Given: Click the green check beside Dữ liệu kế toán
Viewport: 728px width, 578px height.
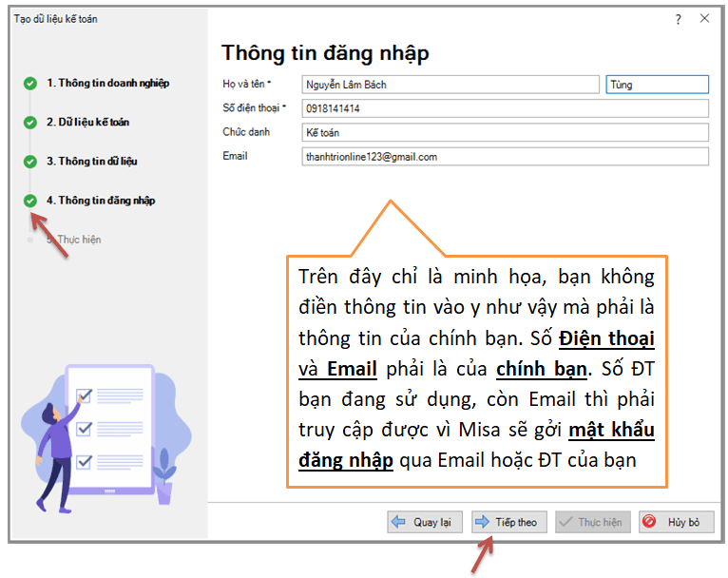Looking at the screenshot, I should click(x=30, y=123).
